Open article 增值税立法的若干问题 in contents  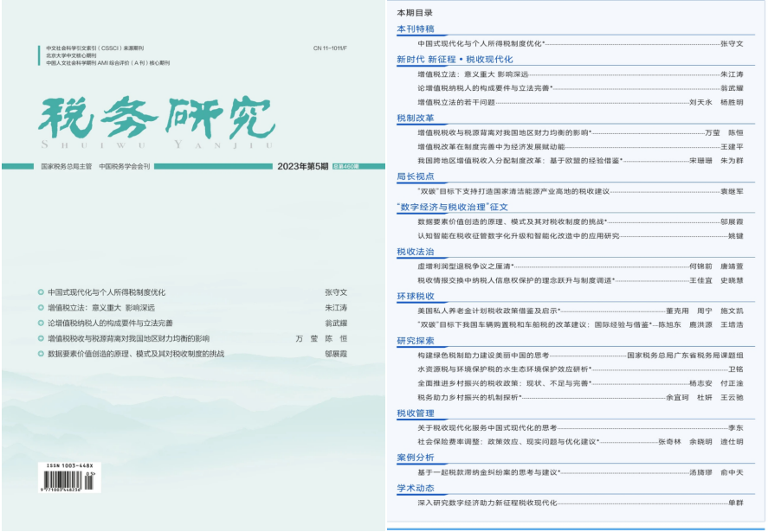coord(456,103)
